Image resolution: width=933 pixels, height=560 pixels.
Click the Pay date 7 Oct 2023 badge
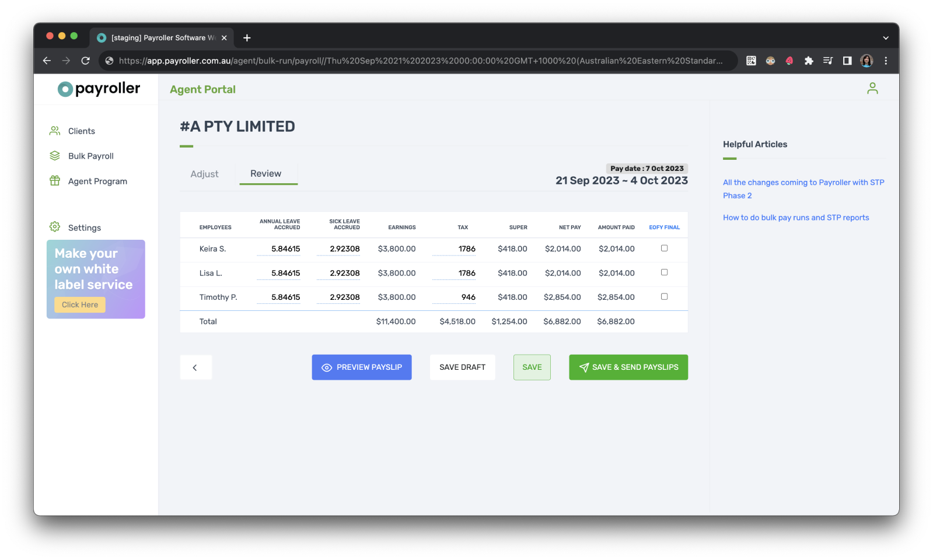647,169
